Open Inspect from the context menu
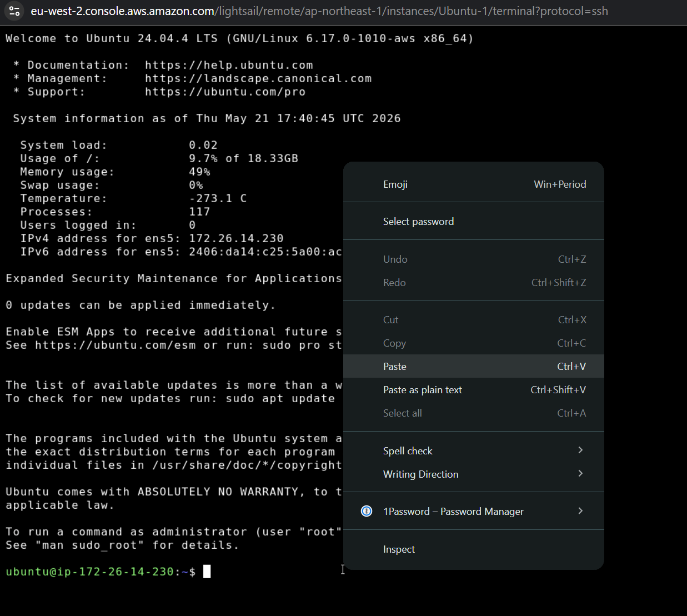 pos(473,549)
